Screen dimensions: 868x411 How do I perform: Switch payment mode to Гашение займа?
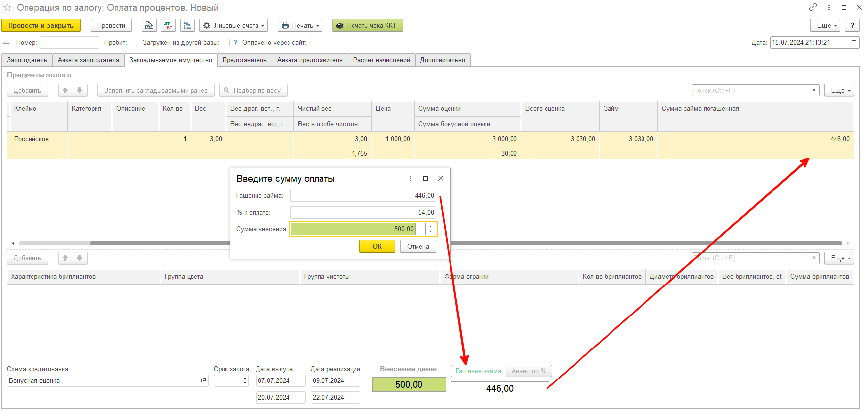(x=479, y=371)
